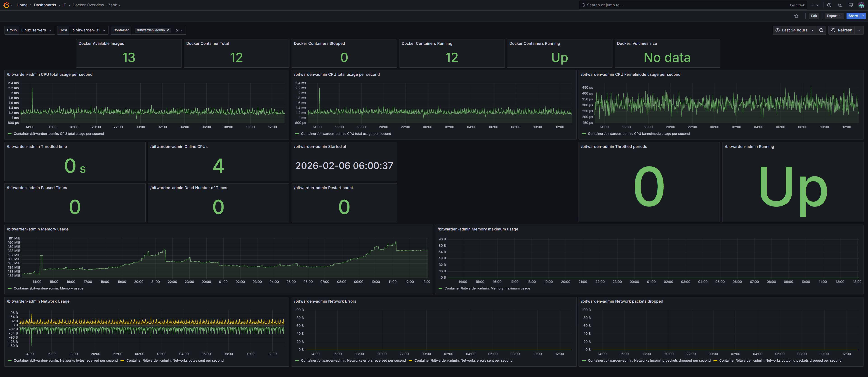Expand the refresh interval dropdown arrow
Image resolution: width=868 pixels, height=377 pixels.
pyautogui.click(x=859, y=30)
